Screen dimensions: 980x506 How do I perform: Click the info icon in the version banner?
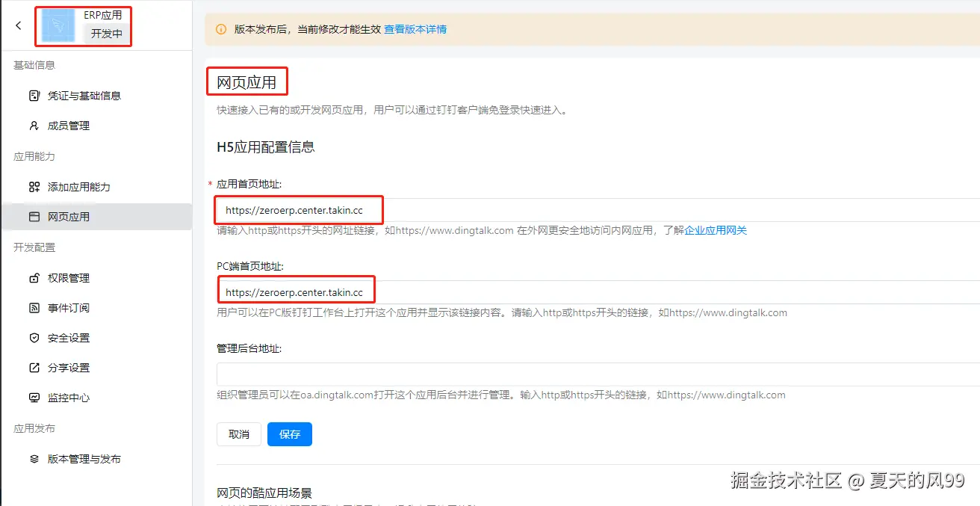coord(222,28)
